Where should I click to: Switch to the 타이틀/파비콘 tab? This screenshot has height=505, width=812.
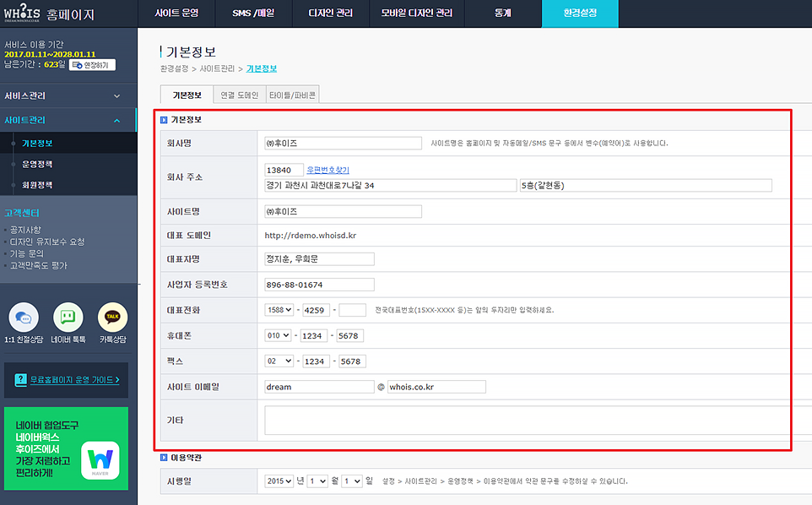click(293, 95)
